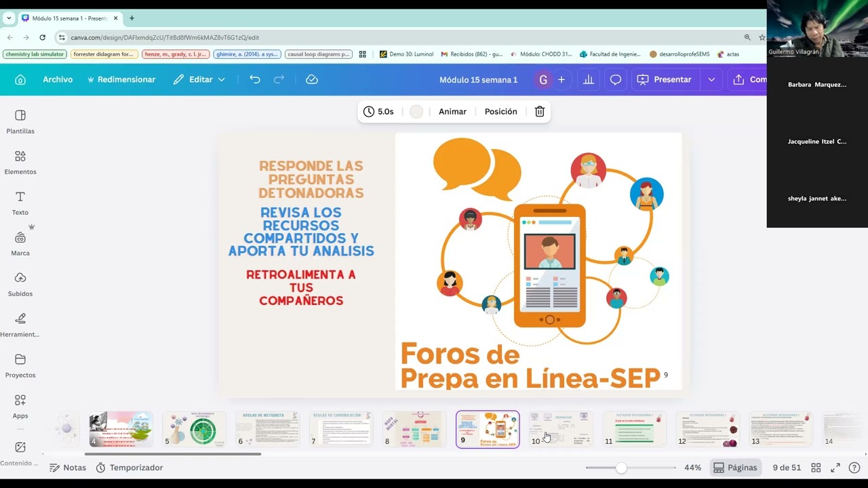The image size is (868, 488).
Task: Select the 'Foros de Prepa en Línea-SEP' title
Action: [x=530, y=365]
